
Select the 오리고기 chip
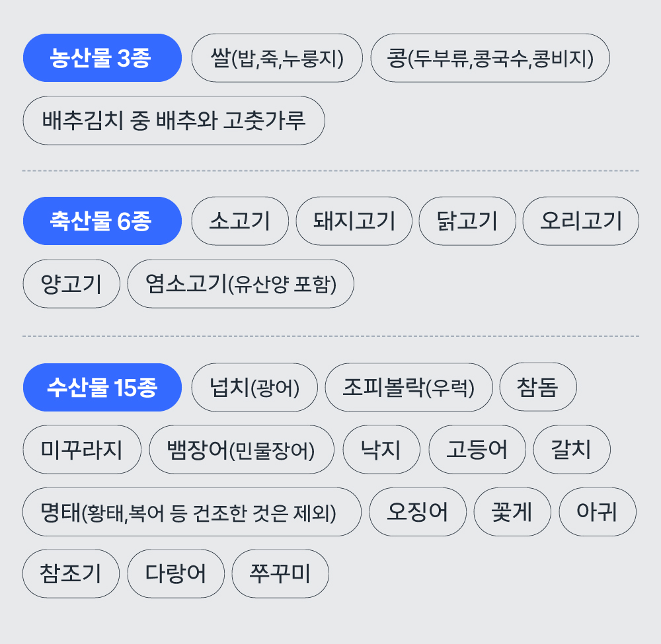580,221
